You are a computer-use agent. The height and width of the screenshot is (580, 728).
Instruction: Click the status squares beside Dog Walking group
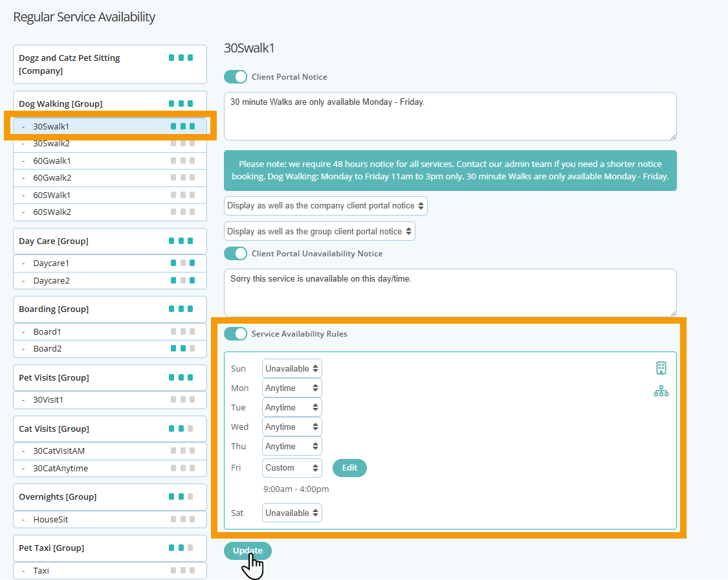pyautogui.click(x=182, y=103)
